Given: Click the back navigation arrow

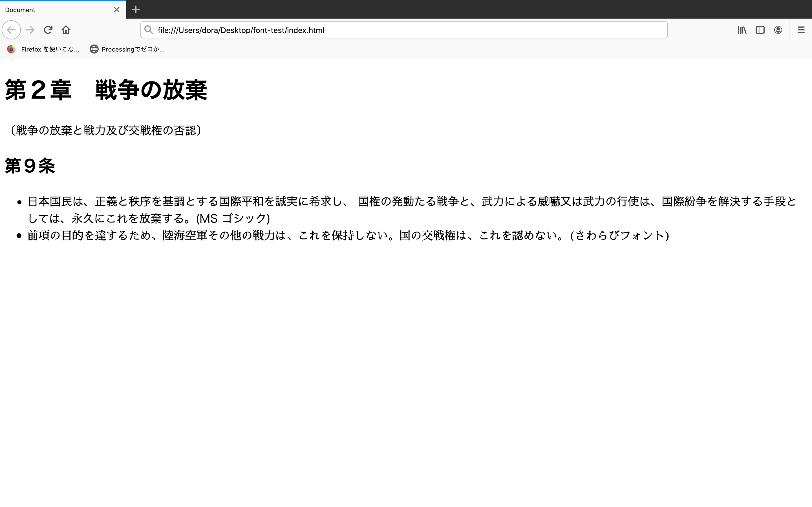Looking at the screenshot, I should [x=11, y=30].
